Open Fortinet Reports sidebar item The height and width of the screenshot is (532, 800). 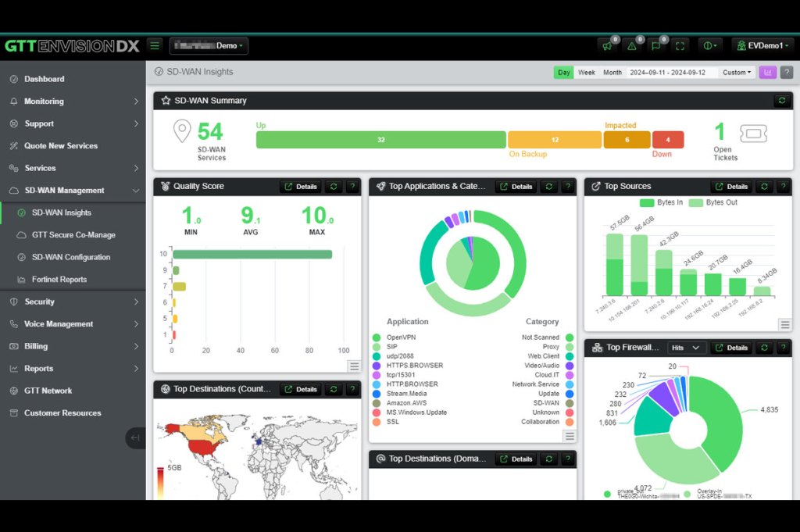[73, 280]
